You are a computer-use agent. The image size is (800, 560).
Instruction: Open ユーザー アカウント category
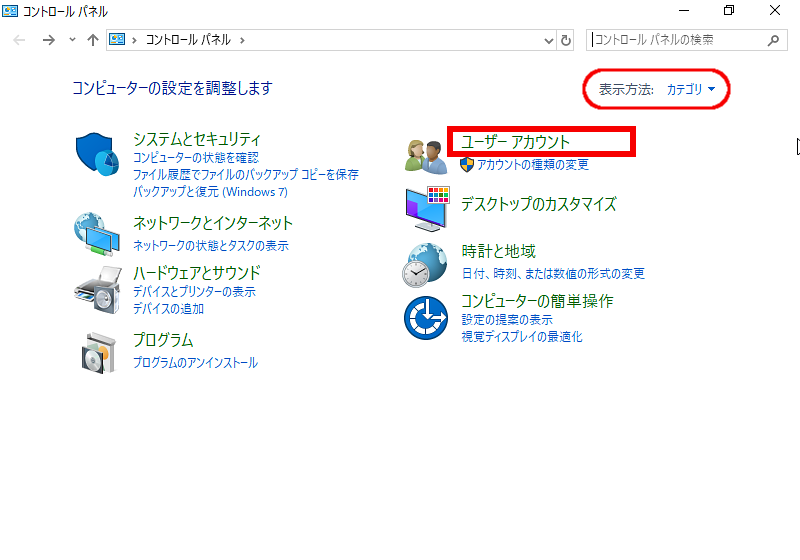[515, 142]
